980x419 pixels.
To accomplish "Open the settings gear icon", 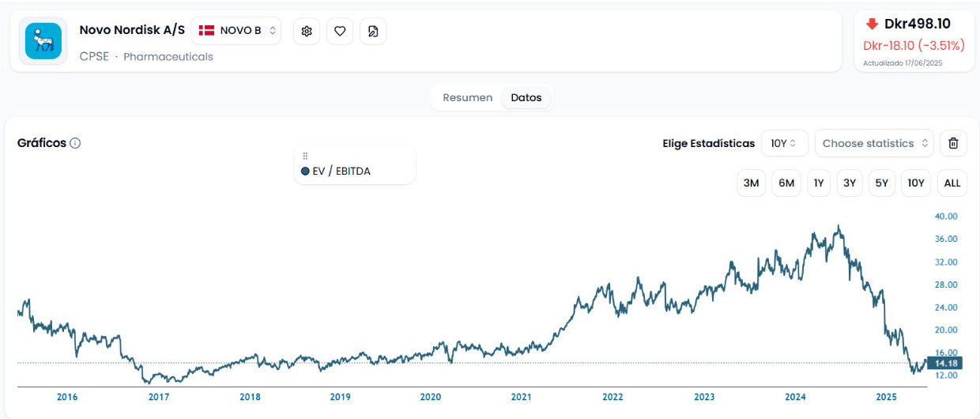I will 307,31.
